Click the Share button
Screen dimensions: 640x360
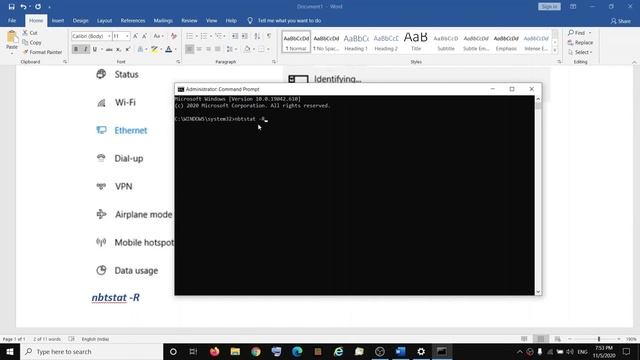[620, 21]
